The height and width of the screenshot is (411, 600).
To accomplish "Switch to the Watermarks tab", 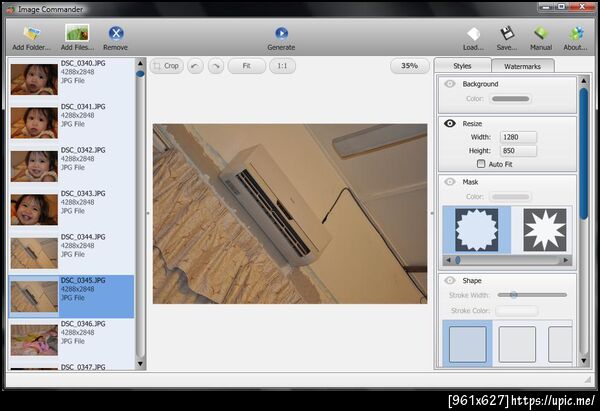I will (x=522, y=66).
